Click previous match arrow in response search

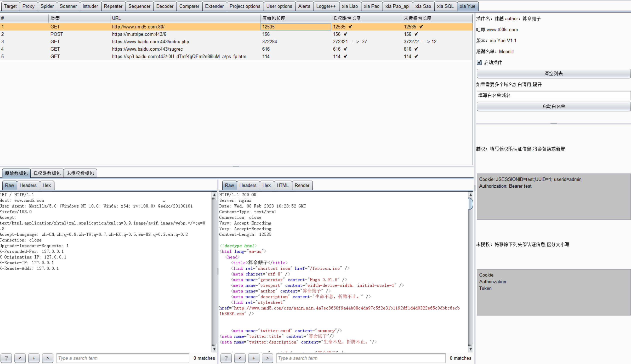[x=240, y=358]
